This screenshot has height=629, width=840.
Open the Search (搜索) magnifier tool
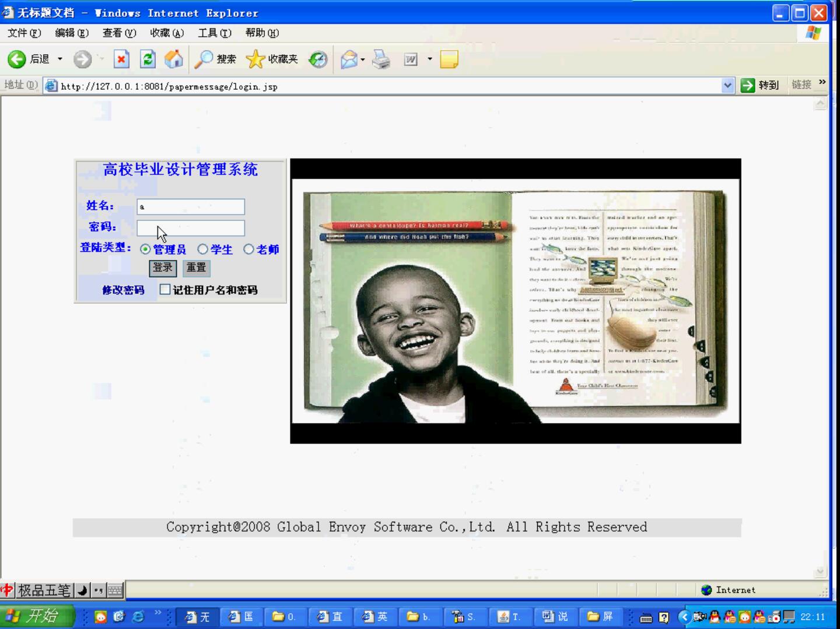tap(215, 59)
